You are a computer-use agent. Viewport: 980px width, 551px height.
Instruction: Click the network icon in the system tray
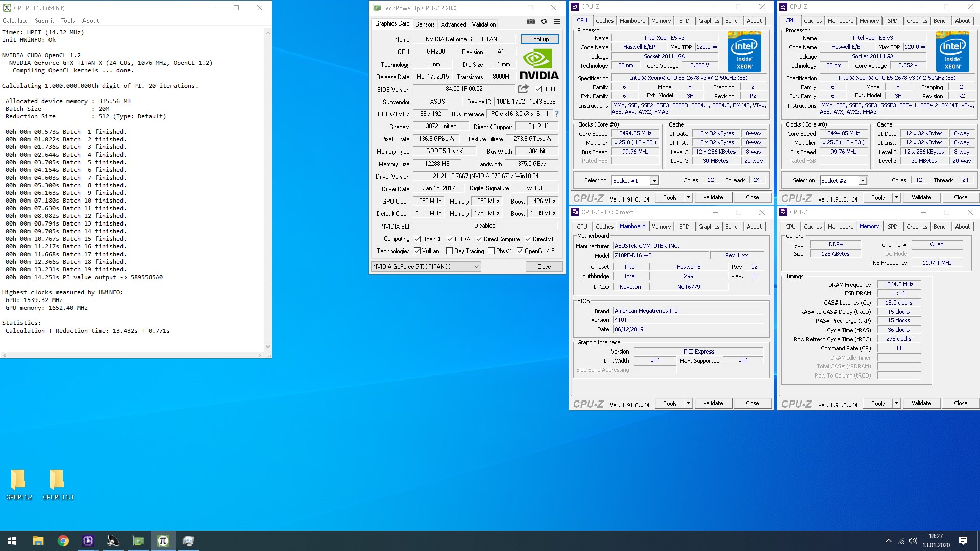click(x=901, y=541)
